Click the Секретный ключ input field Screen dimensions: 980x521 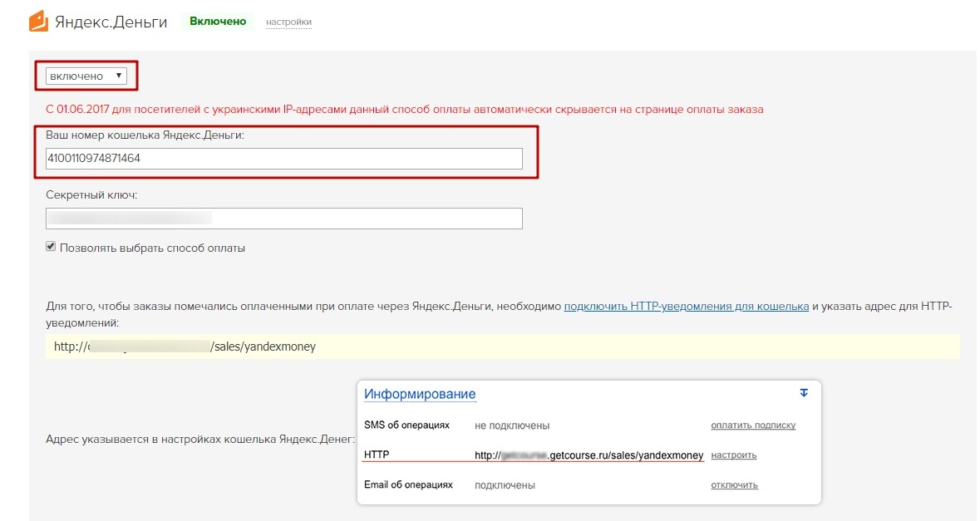click(x=283, y=218)
